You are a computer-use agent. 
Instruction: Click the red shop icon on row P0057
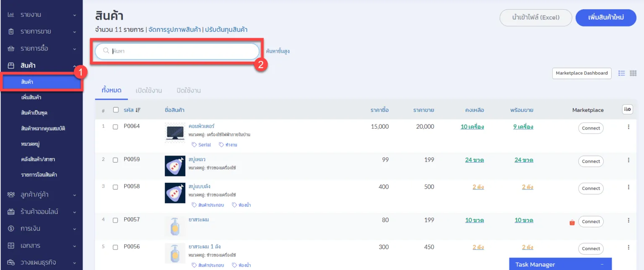click(x=572, y=222)
